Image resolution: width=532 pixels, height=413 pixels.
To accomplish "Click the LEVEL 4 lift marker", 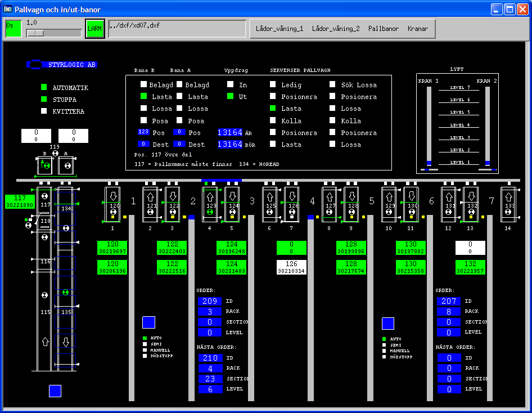I will (x=459, y=125).
